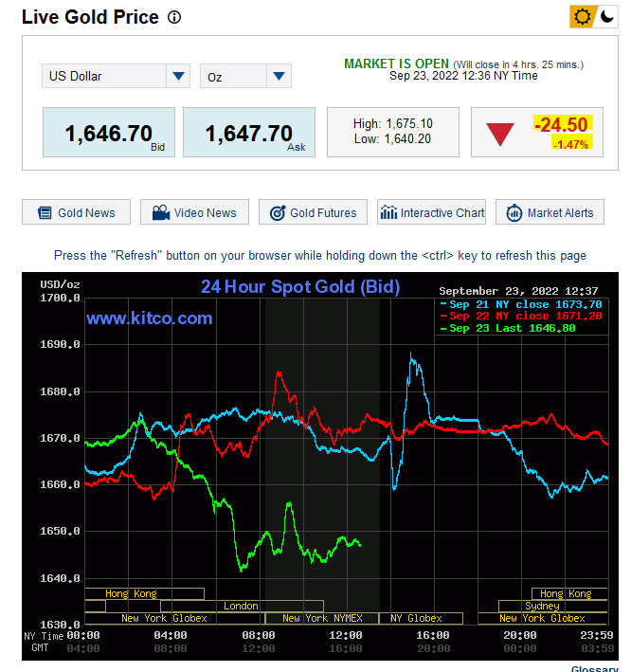
Task: Click the Video News camera icon
Action: pyautogui.click(x=161, y=212)
